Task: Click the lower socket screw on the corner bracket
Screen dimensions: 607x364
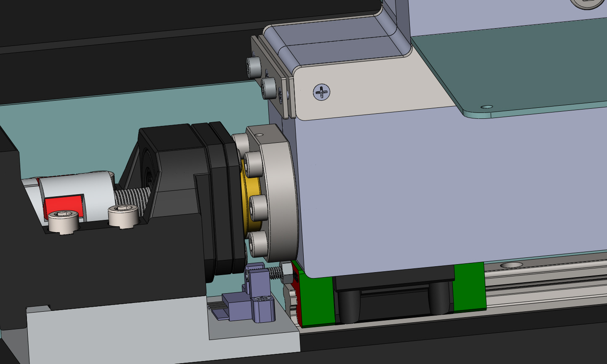Action: point(269,88)
